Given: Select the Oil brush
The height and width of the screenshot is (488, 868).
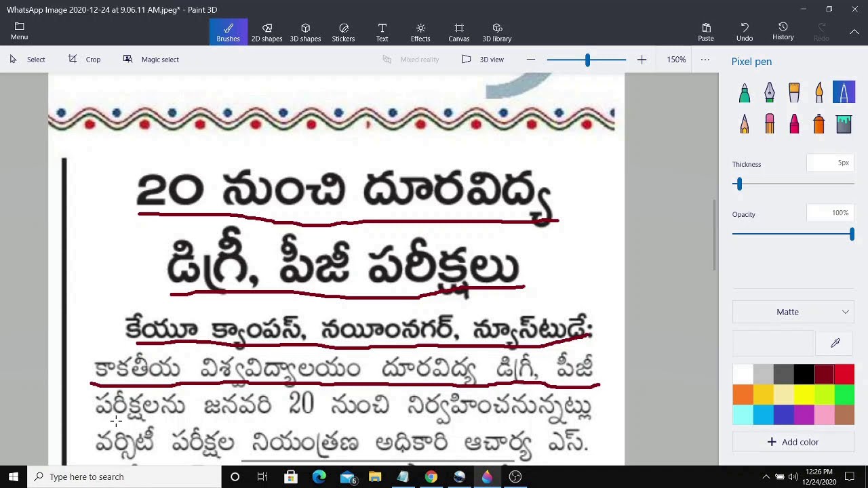Looking at the screenshot, I should (x=794, y=92).
